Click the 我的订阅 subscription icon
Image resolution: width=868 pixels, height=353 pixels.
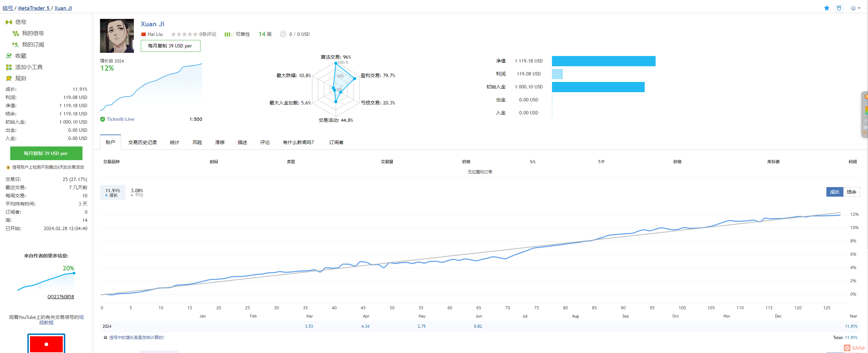(16, 45)
